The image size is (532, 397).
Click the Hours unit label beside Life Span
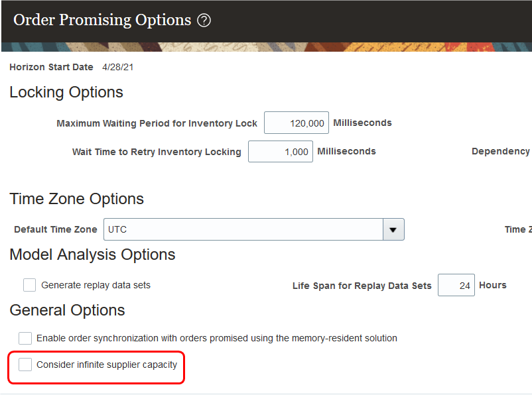(x=492, y=285)
